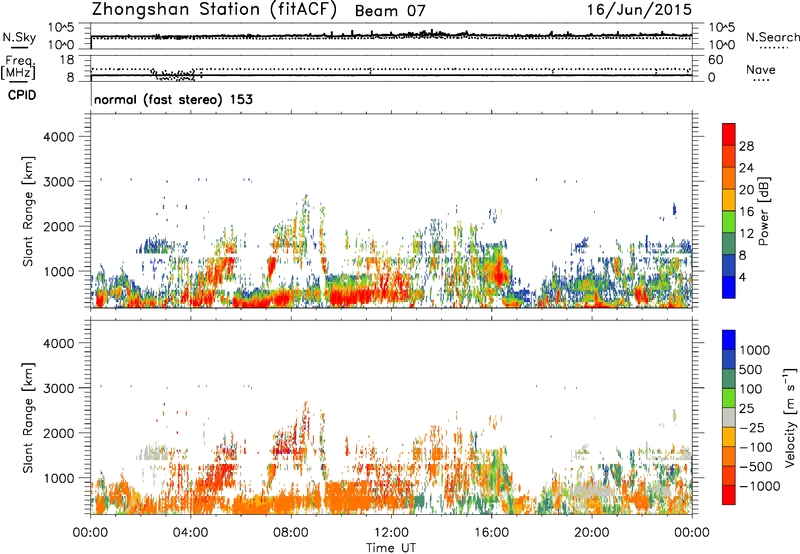Click the '4000' tick on power panel
The height and width of the screenshot is (554, 800).
click(58, 137)
